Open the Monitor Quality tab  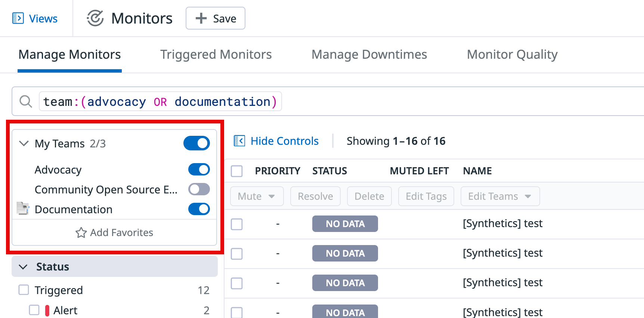click(512, 55)
